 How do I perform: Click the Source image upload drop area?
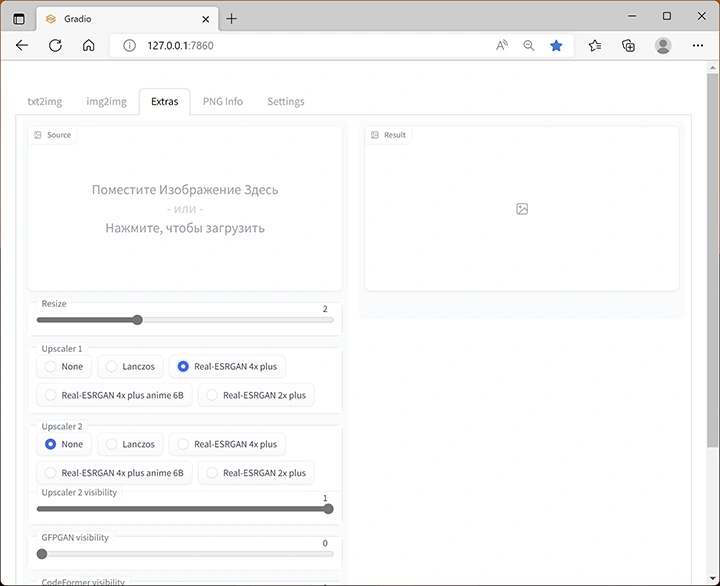pyautogui.click(x=185, y=209)
